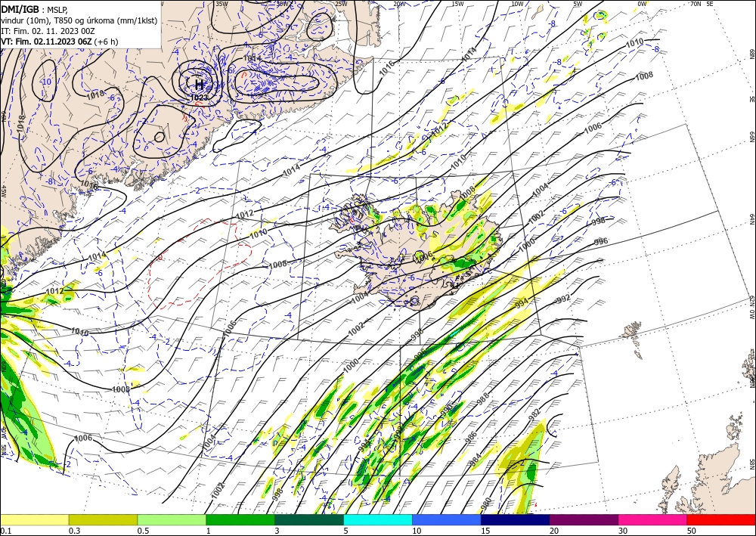Click the 0.5 legend tick value
The width and height of the screenshot is (756, 536).
(143, 531)
